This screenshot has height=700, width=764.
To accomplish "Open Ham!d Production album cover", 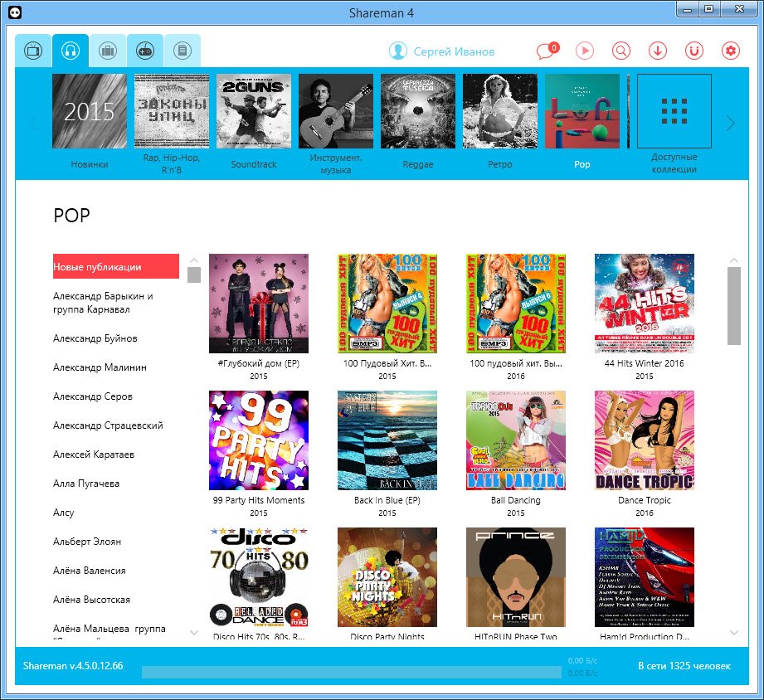I will click(645, 577).
